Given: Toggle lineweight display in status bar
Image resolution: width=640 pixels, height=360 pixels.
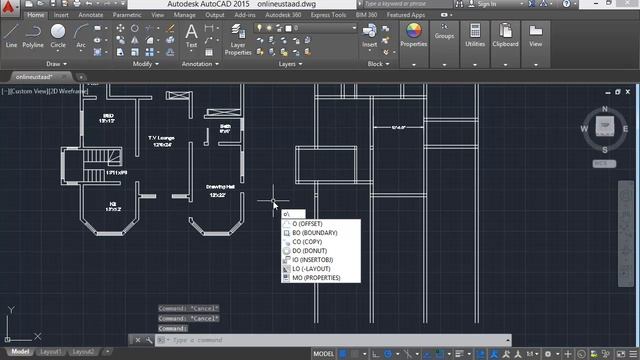Looking at the screenshot, I should [460, 354].
